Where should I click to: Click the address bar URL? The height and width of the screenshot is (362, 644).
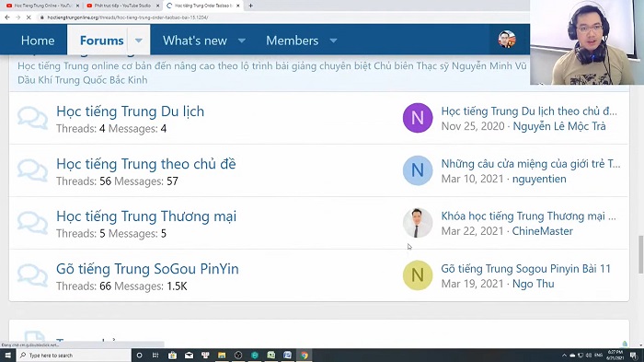pos(128,18)
